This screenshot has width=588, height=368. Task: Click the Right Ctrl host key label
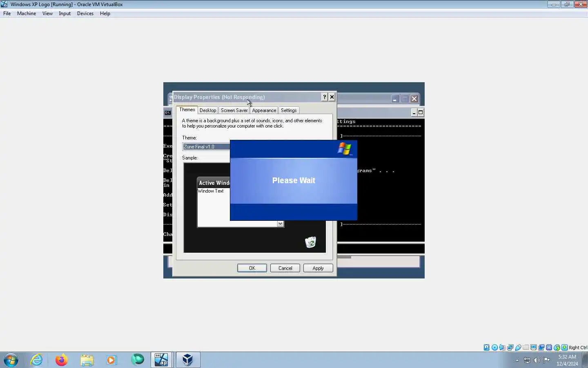click(578, 348)
